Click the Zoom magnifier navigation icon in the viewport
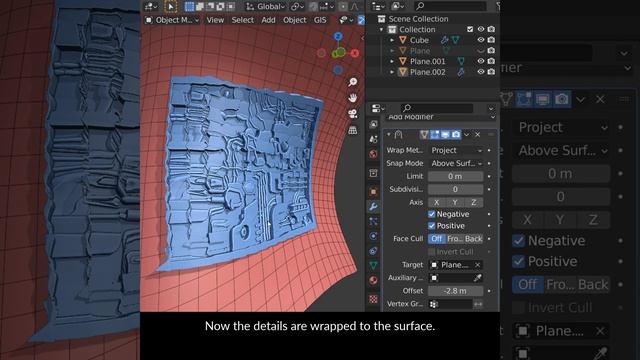The image size is (640, 360). point(353,82)
